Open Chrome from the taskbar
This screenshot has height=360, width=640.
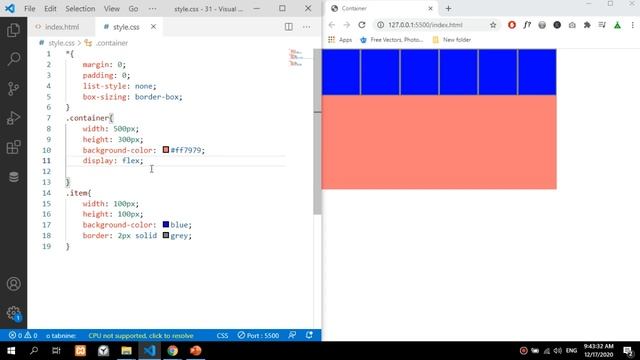[173, 351]
